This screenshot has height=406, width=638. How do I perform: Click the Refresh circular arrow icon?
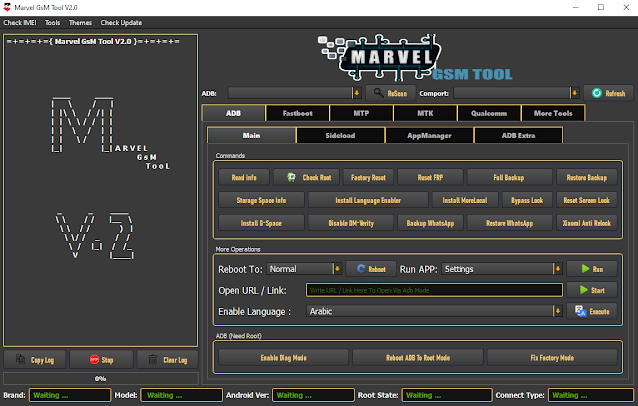tap(596, 93)
